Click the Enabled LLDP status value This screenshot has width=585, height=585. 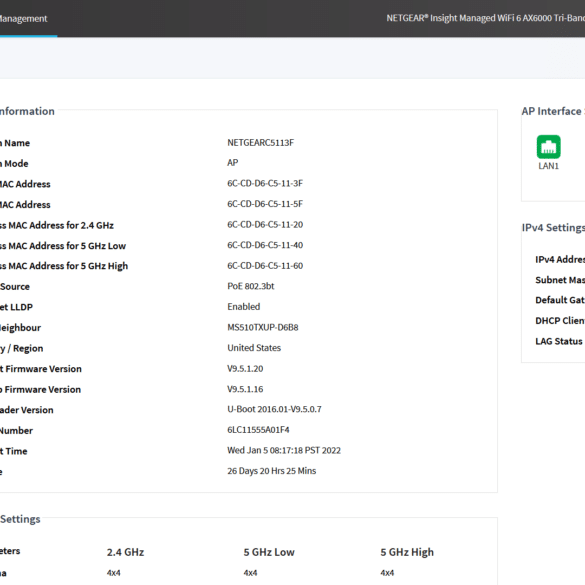pyautogui.click(x=244, y=306)
